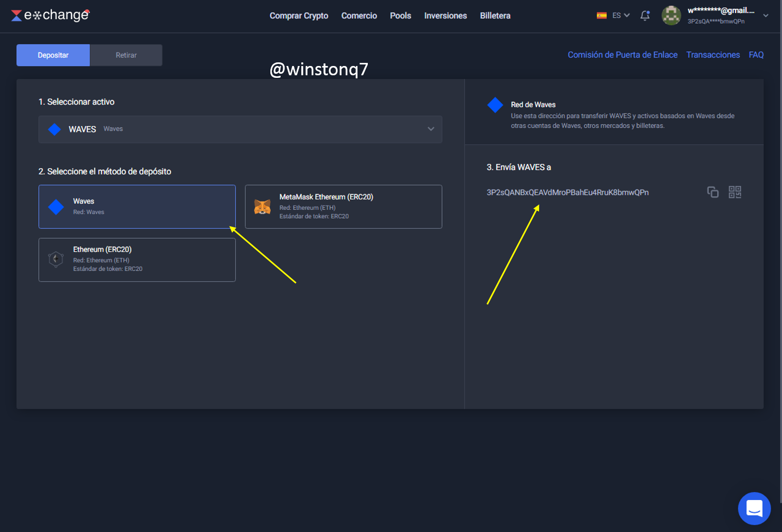Click the masked gmail account name
The height and width of the screenshot is (532, 782).
(x=721, y=10)
